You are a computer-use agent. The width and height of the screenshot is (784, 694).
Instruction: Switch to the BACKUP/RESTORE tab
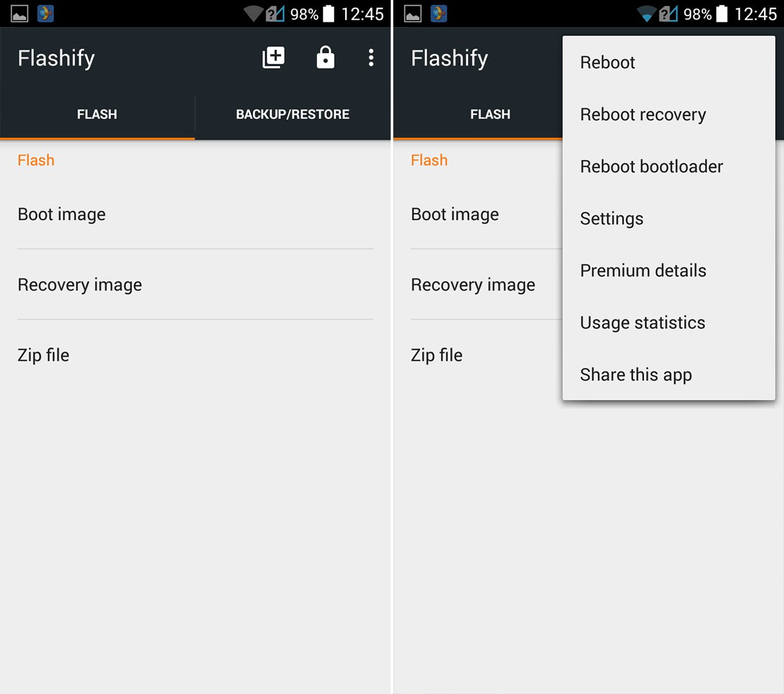coord(293,114)
